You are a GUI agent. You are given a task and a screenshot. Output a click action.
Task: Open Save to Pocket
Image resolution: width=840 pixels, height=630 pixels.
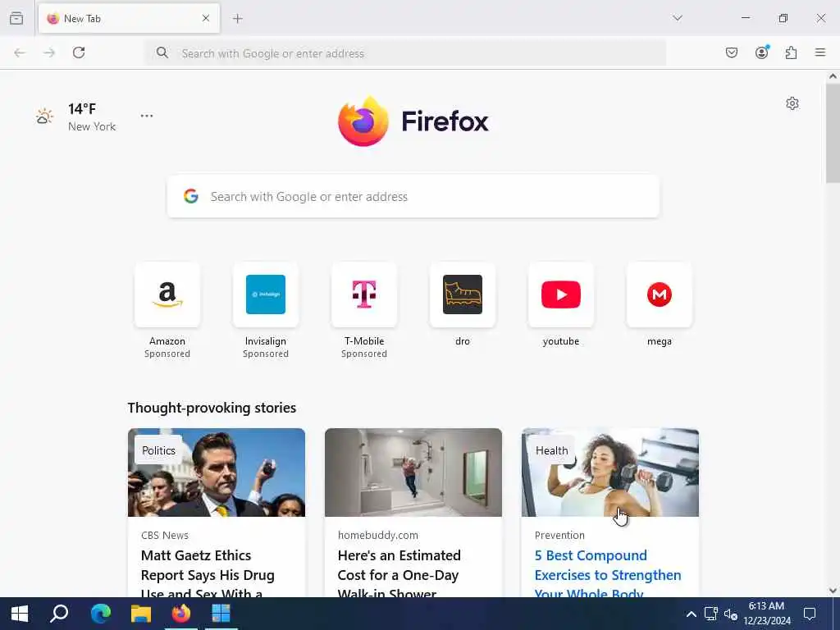coord(732,52)
